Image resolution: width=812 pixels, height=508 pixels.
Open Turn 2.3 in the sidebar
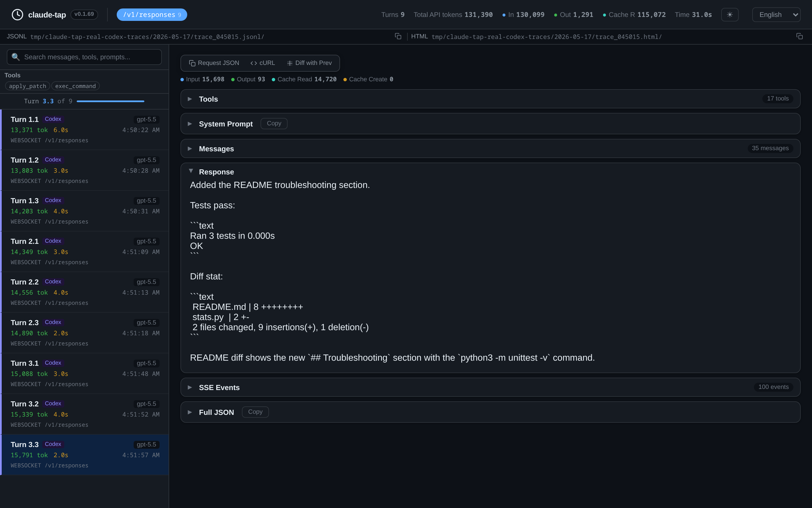[85, 333]
